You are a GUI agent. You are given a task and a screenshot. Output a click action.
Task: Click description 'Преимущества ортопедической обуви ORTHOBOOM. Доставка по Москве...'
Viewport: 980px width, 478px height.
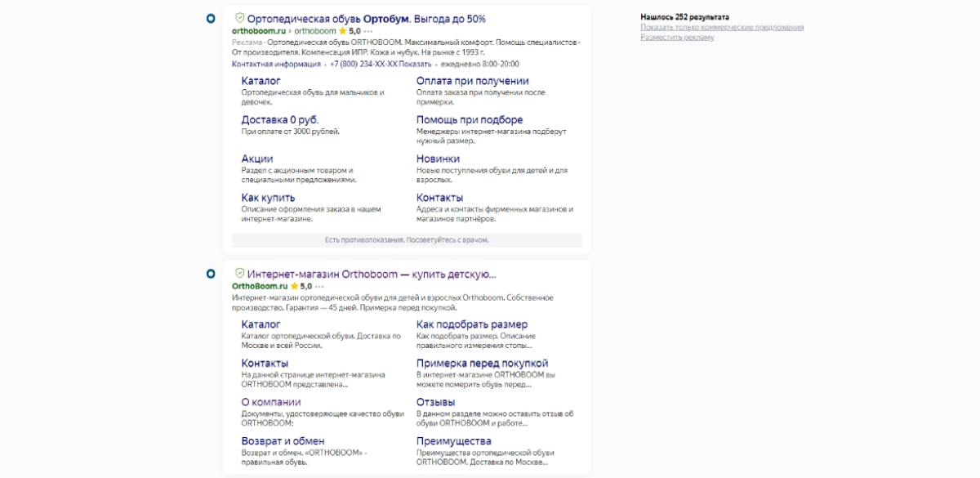click(x=486, y=458)
